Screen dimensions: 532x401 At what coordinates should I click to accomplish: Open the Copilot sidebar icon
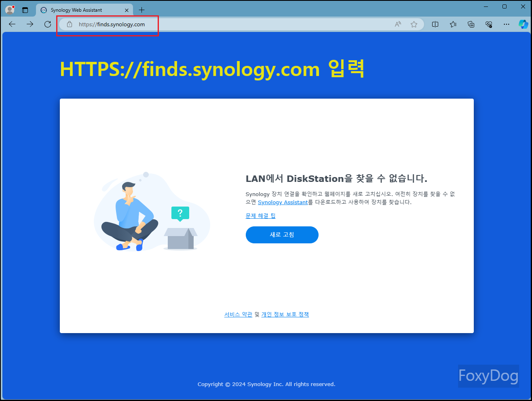click(524, 24)
